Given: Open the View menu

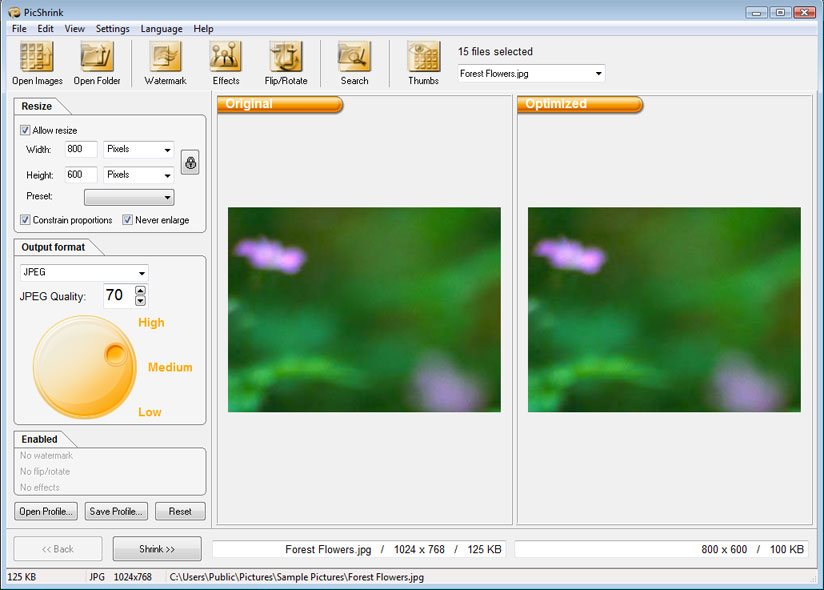Looking at the screenshot, I should (x=75, y=29).
